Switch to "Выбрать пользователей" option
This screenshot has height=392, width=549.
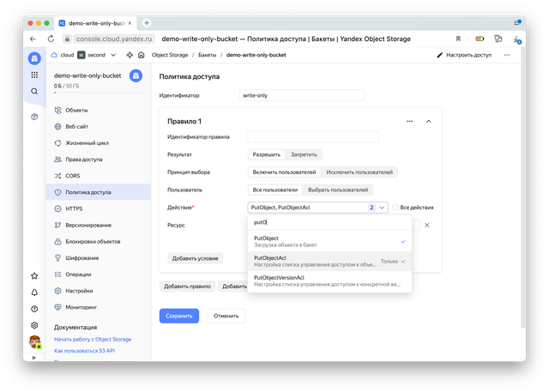click(x=337, y=190)
